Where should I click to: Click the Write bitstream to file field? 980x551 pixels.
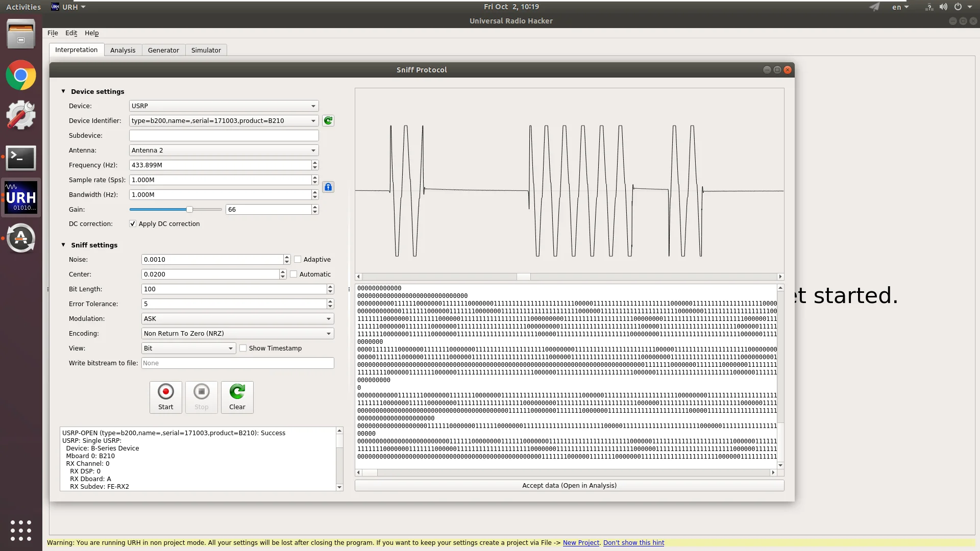pos(237,363)
